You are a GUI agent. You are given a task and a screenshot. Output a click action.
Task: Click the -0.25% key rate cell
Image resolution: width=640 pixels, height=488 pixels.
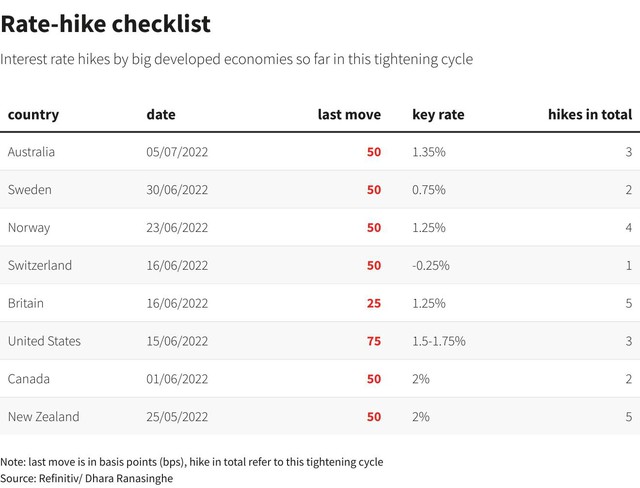(431, 266)
